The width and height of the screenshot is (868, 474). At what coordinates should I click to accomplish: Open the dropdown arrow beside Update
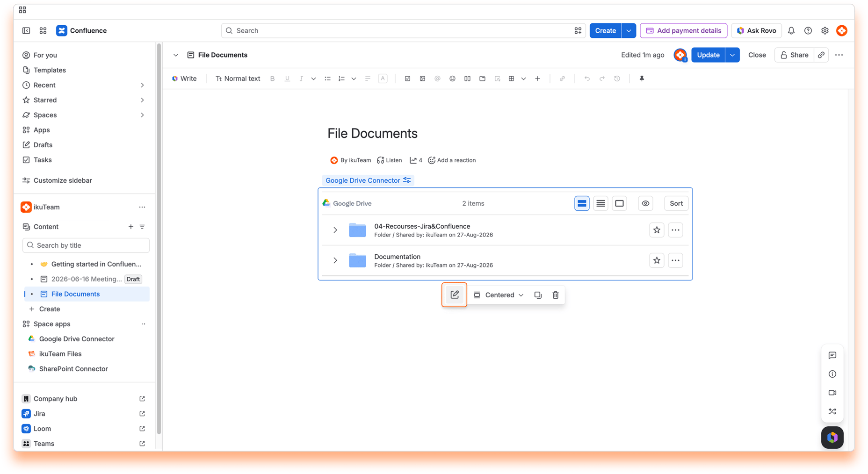coord(732,55)
